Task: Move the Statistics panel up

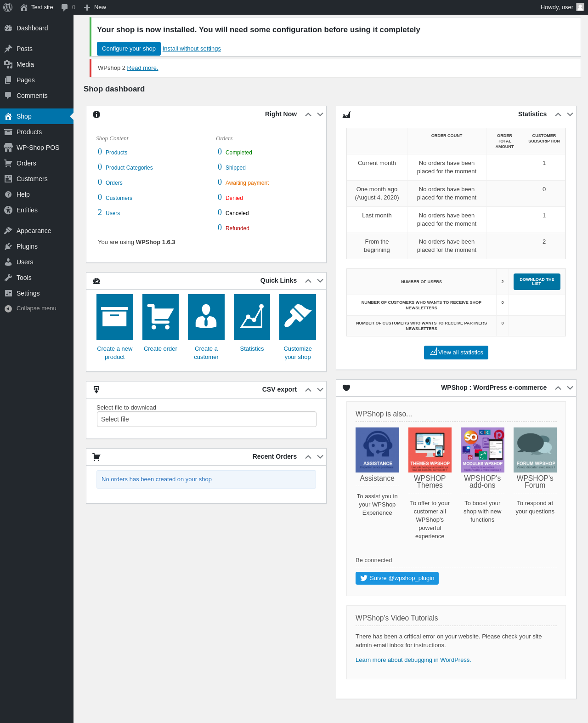Action: click(x=558, y=114)
